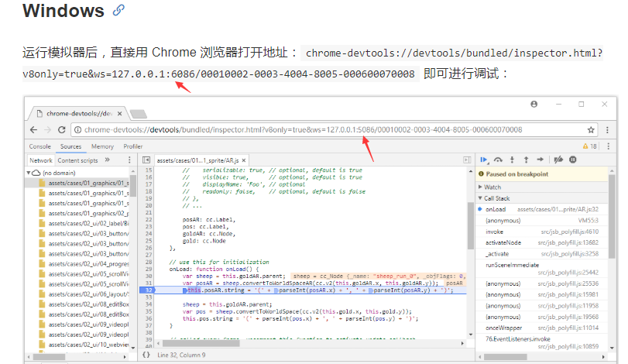Collapse the Call Stack section
Image resolution: width=628 pixels, height=364 pixels.
(480, 198)
